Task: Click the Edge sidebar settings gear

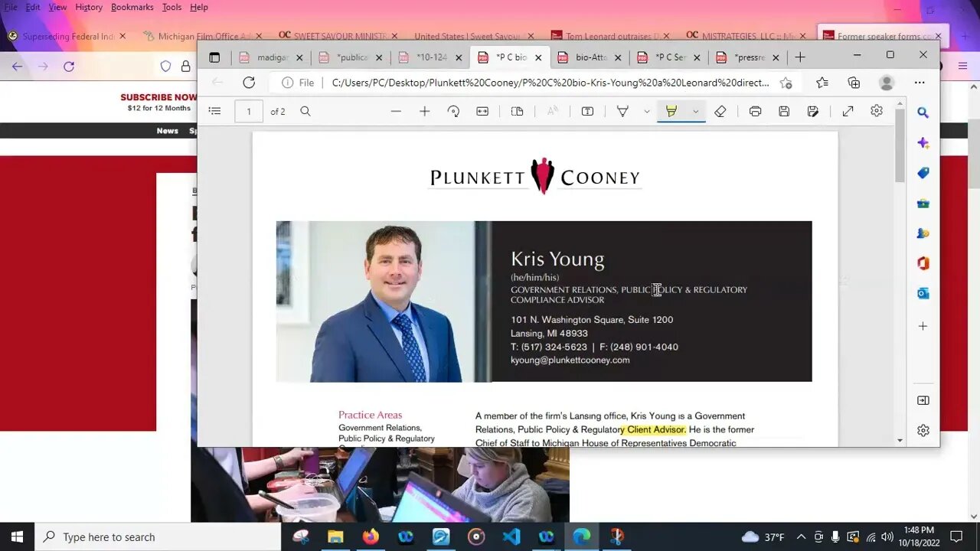Action: point(923,430)
